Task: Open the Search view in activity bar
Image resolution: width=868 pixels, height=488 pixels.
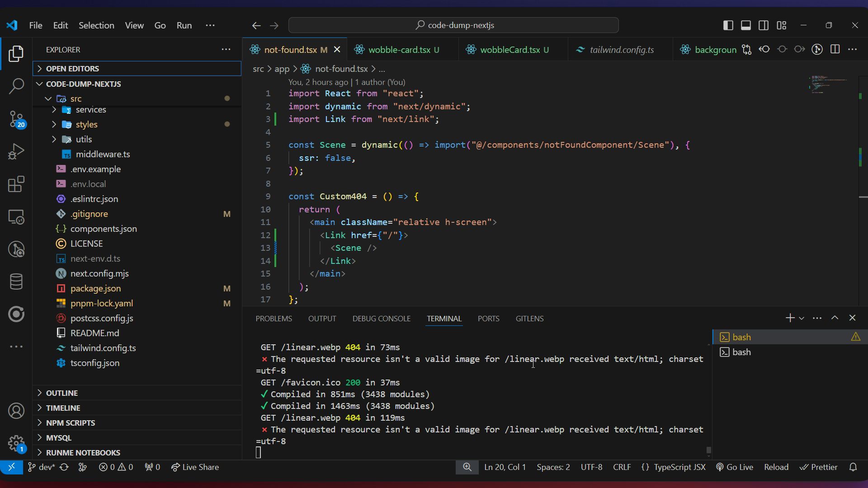Action: 16,86
